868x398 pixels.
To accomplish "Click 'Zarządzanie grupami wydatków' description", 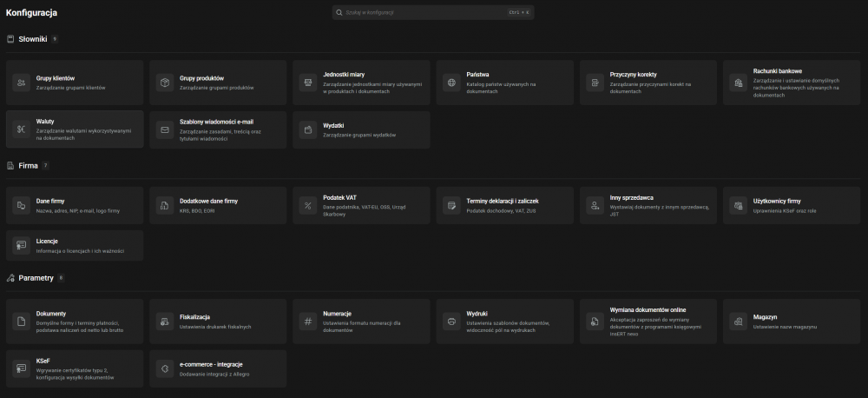I will 359,135.
